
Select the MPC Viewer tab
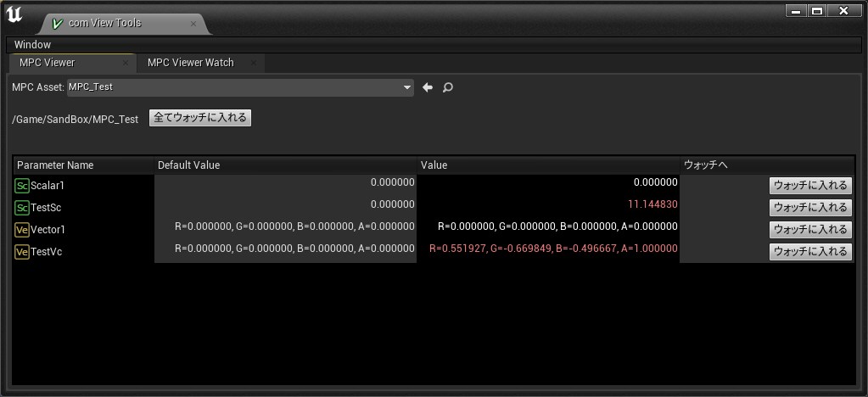[x=48, y=63]
